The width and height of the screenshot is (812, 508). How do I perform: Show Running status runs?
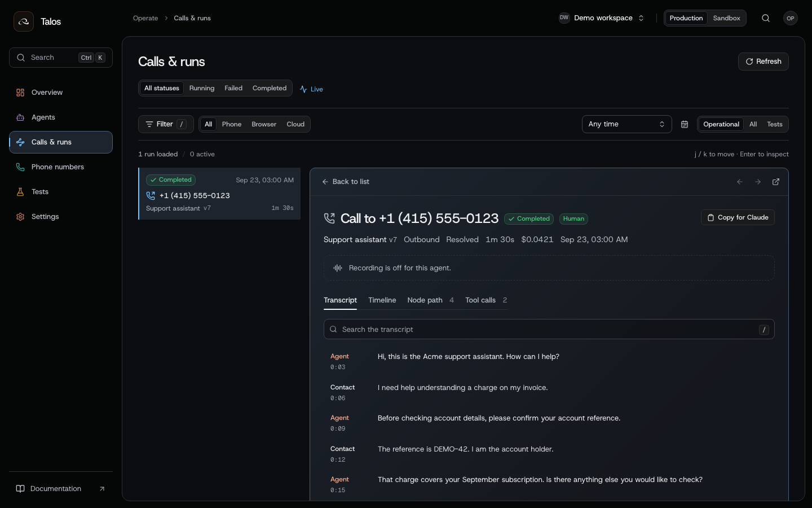202,88
